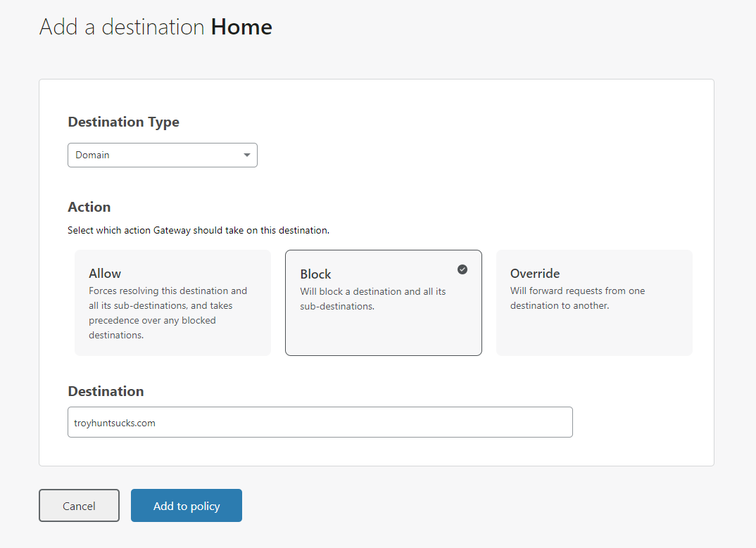Click the Action section heading
The height and width of the screenshot is (548, 756).
[89, 208]
